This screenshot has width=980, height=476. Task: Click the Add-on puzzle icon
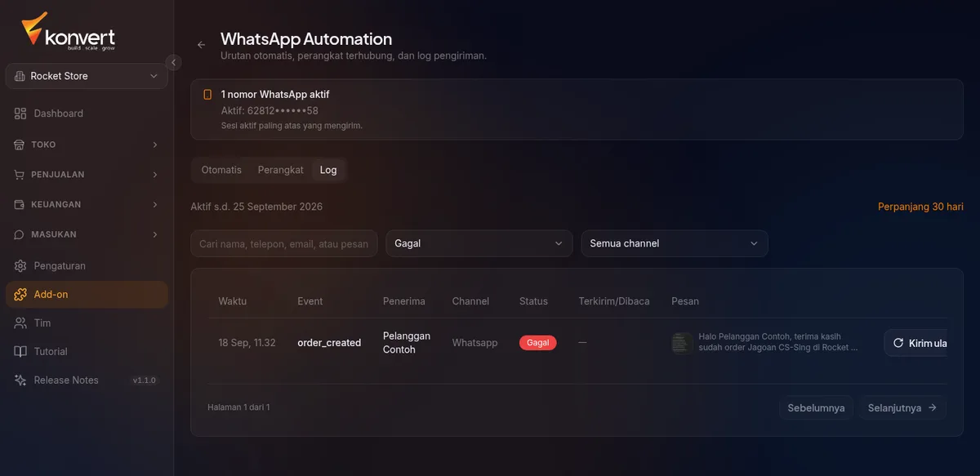pyautogui.click(x=20, y=294)
